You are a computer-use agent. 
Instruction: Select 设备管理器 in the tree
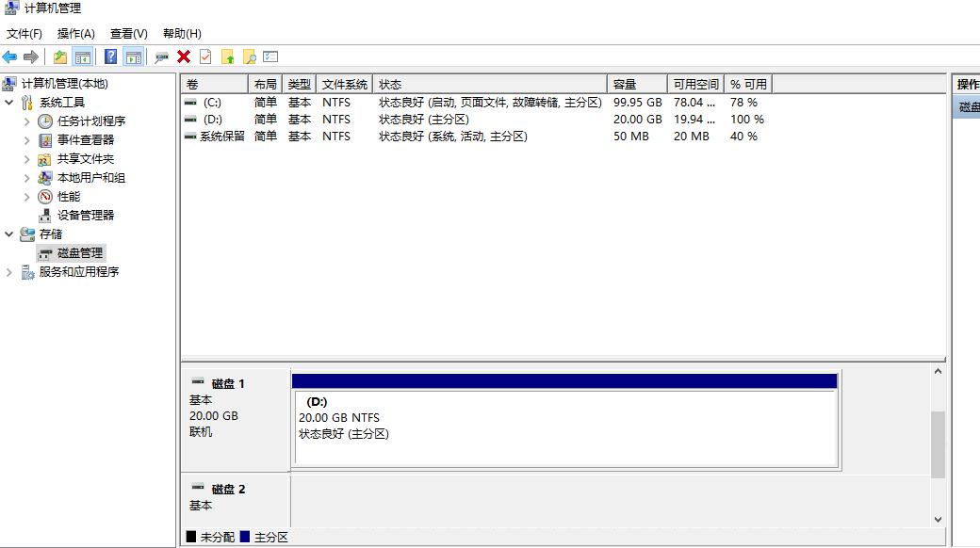(85, 216)
